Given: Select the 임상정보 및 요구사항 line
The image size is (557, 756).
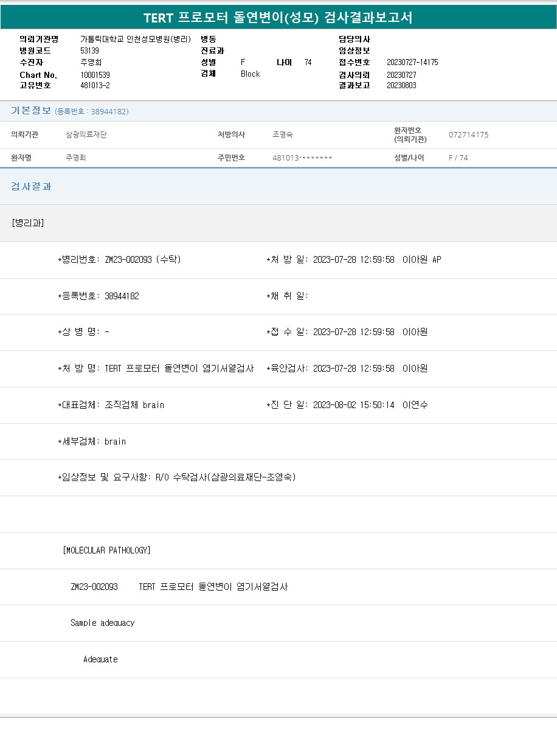Looking at the screenshot, I should click(176, 477).
